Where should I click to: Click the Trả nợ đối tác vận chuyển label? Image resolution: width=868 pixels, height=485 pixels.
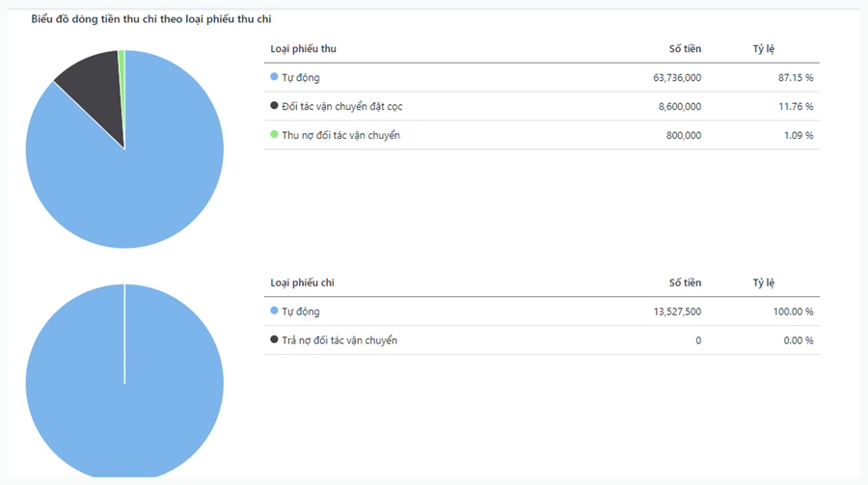pyautogui.click(x=339, y=340)
